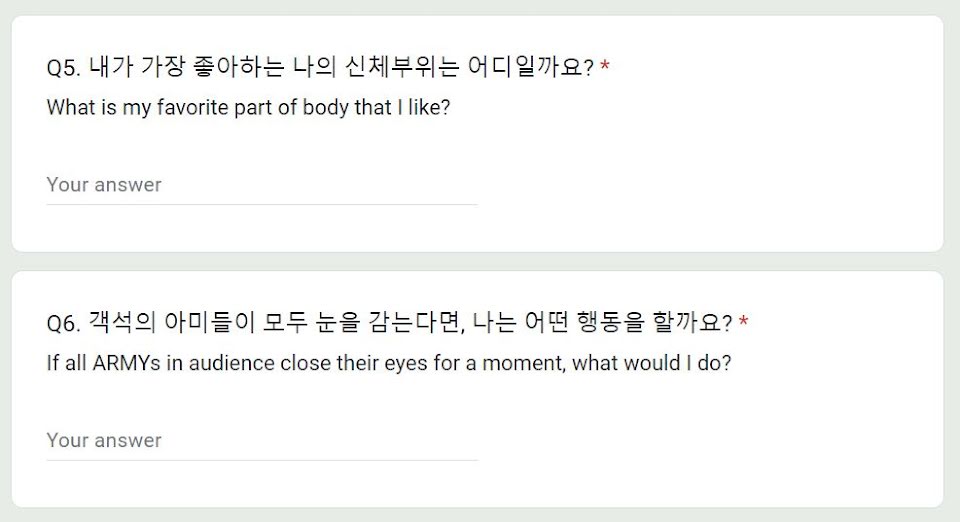This screenshot has width=960, height=522.
Task: Click the underline beneath Q6's answer field
Action: (261, 460)
